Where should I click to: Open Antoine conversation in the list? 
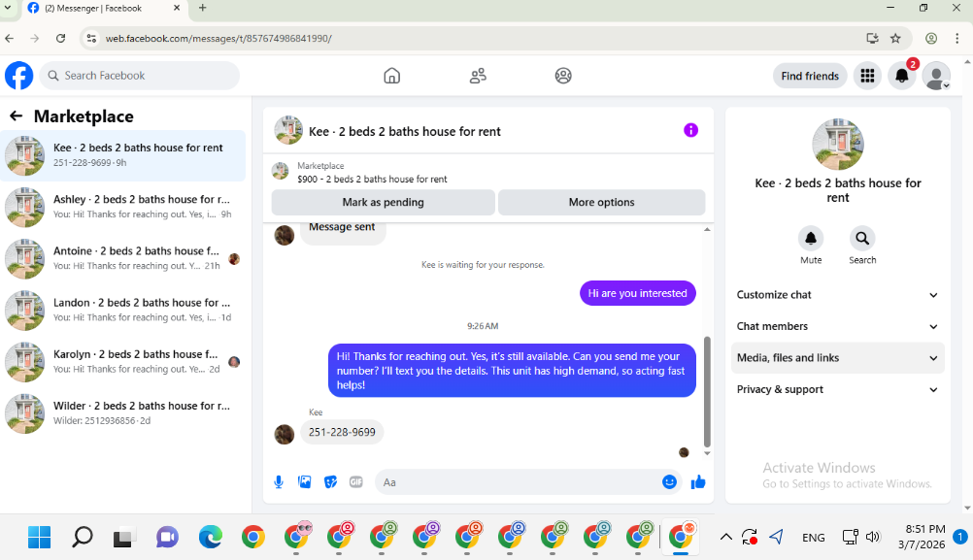coord(123,258)
